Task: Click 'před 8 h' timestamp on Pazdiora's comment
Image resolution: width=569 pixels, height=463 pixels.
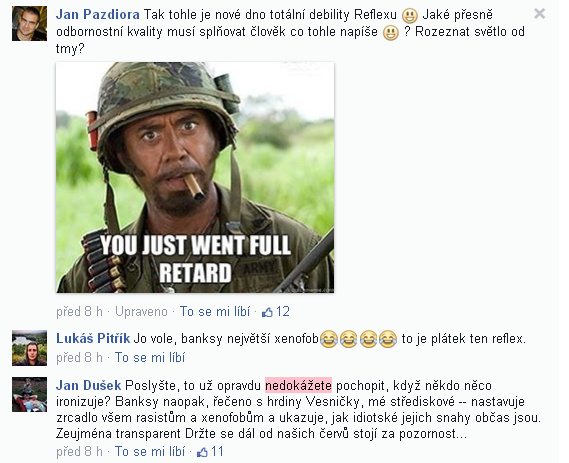Action: [79, 312]
